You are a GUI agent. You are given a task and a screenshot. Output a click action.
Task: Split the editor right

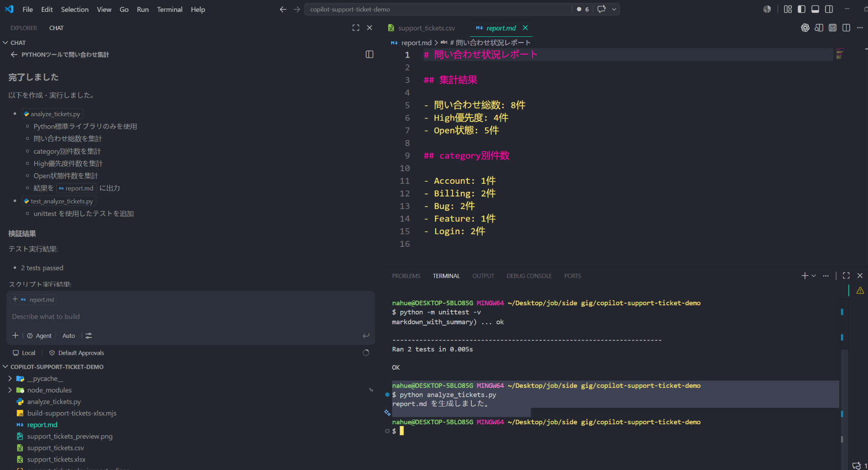846,28
